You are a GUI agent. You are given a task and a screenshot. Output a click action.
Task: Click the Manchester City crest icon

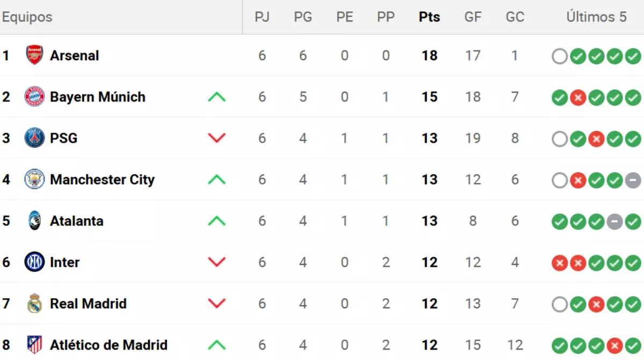34,179
